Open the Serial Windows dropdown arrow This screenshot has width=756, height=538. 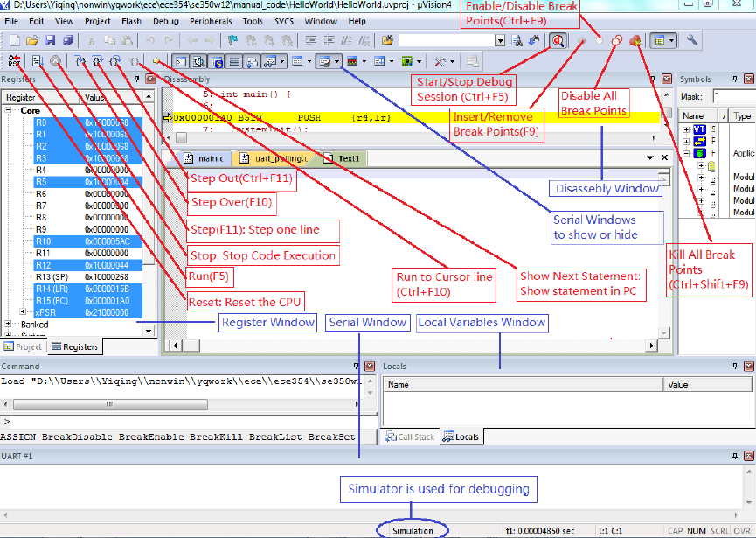(336, 61)
